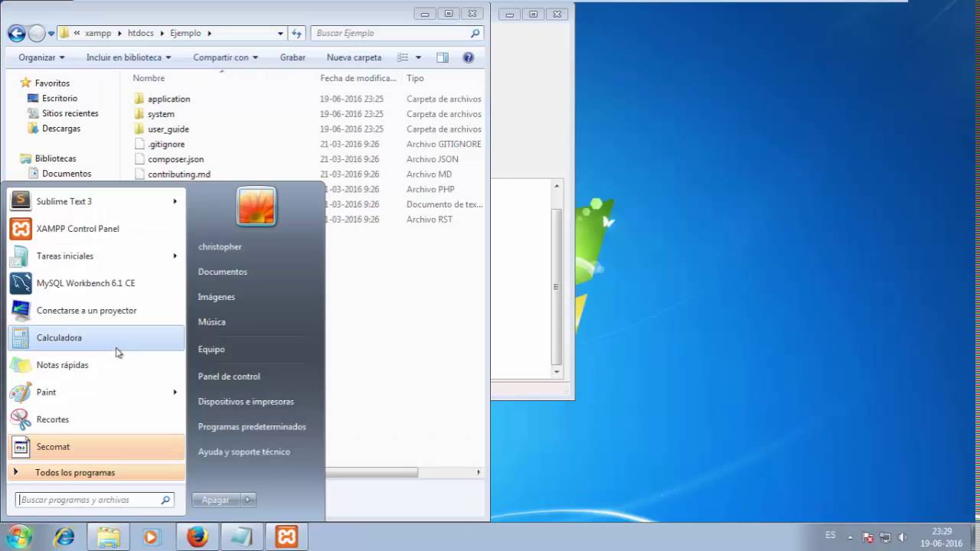This screenshot has width=980, height=551.
Task: Open Firefox from taskbar
Action: coord(198,537)
